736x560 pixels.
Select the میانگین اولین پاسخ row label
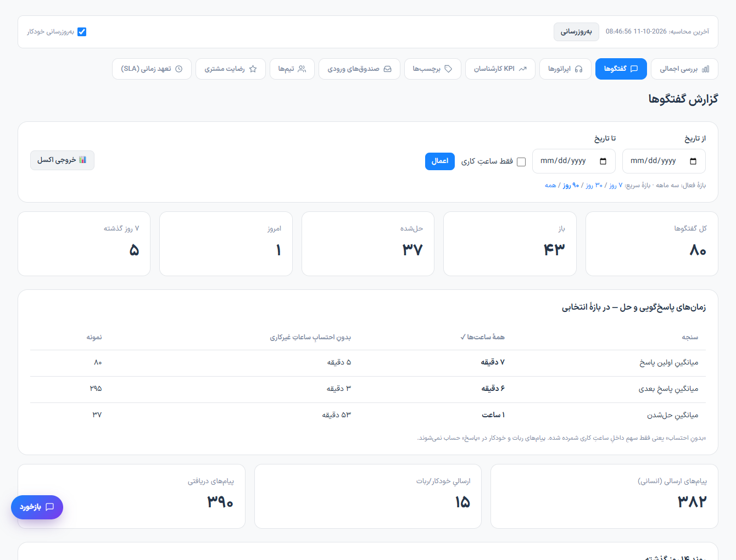[x=669, y=363]
